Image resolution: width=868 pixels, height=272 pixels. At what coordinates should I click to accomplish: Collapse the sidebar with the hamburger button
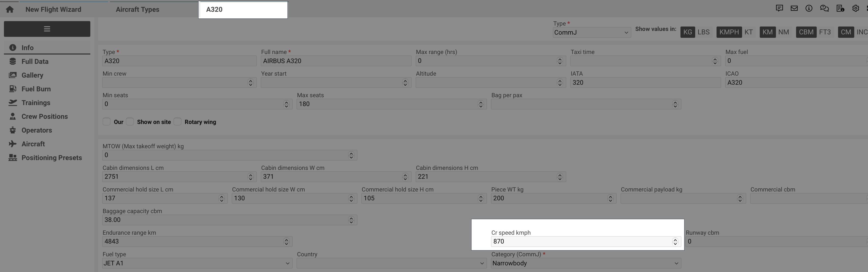pos(47,29)
